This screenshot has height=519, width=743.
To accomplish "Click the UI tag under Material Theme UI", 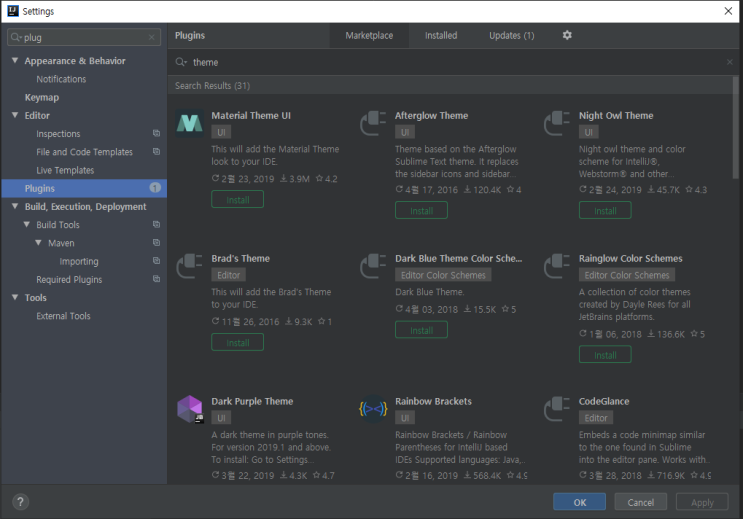I will (221, 132).
